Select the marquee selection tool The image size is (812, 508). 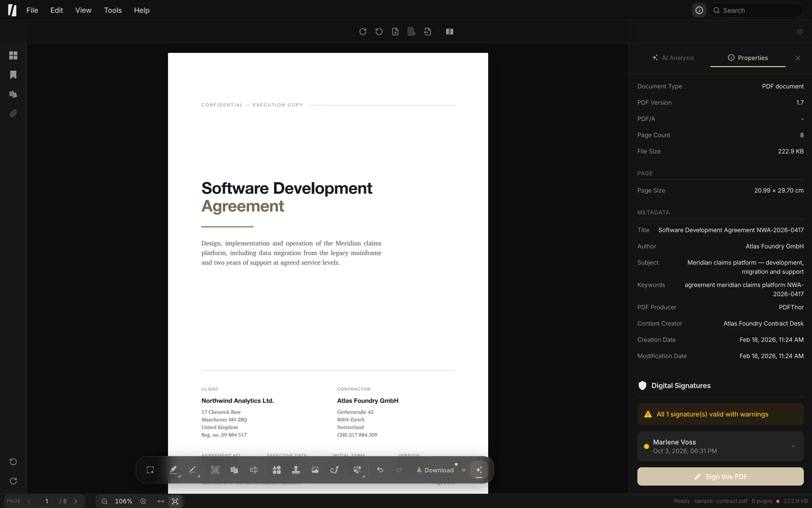pos(150,470)
